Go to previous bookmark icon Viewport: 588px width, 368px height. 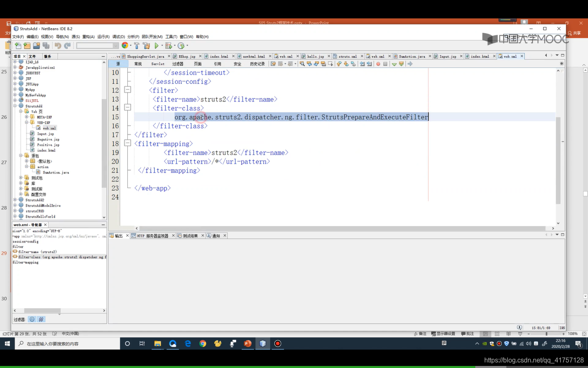(339, 64)
